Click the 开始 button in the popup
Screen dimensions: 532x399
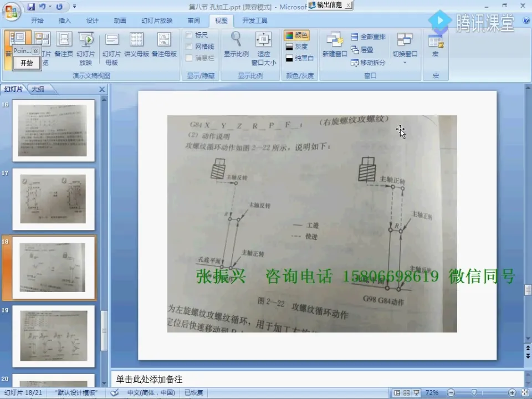click(x=26, y=64)
